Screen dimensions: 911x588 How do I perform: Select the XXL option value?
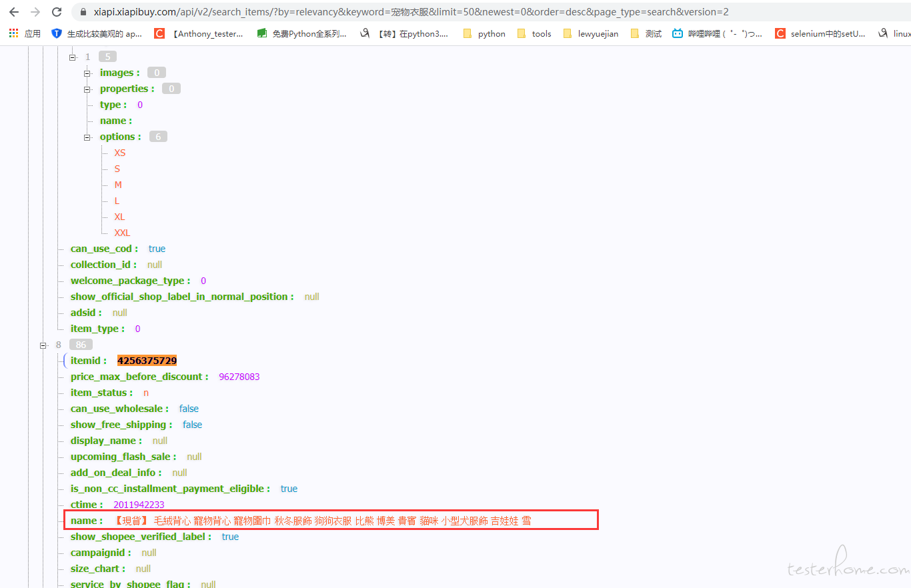click(122, 233)
